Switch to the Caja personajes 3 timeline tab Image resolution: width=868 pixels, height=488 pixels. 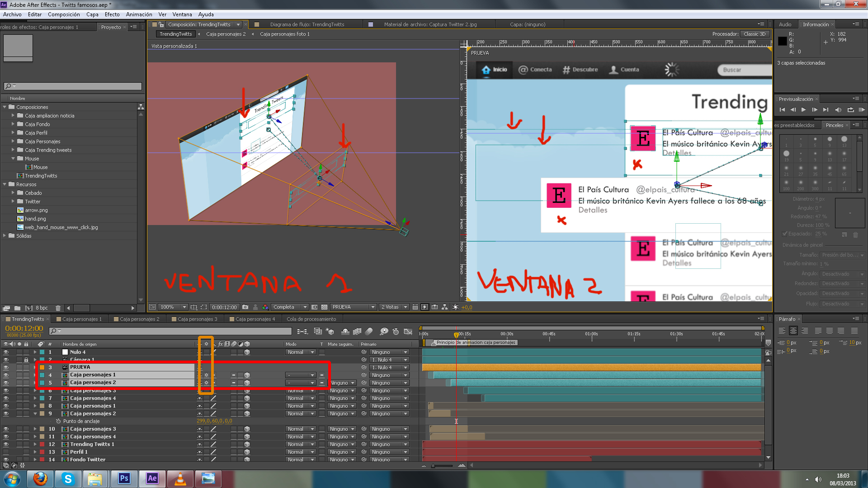point(197,319)
